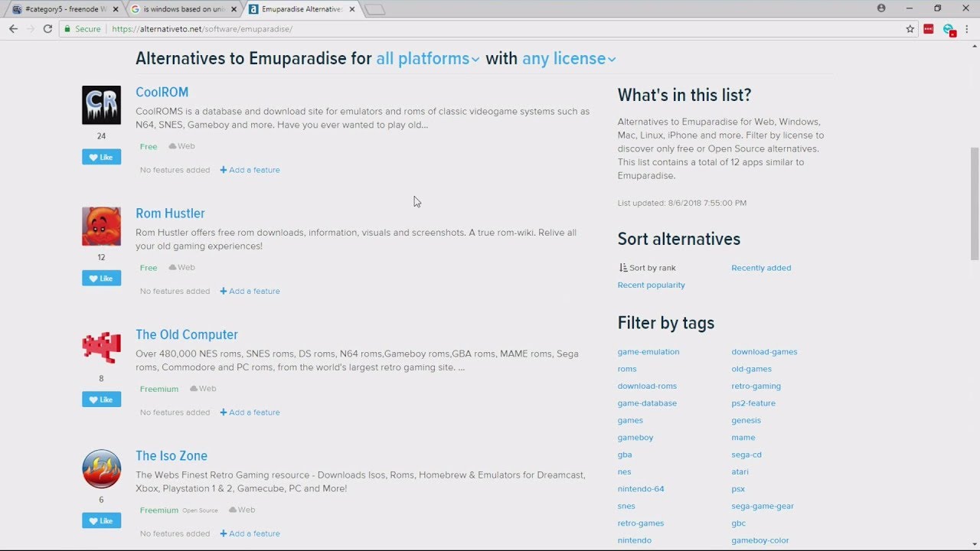Close the 'is windows based on unix' tab
Viewport: 980px width, 551px height.
[234, 9]
